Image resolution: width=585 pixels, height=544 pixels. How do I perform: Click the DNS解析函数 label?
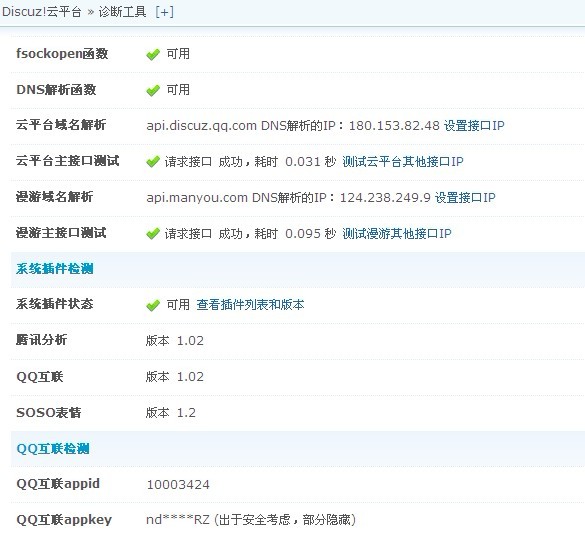[56, 90]
